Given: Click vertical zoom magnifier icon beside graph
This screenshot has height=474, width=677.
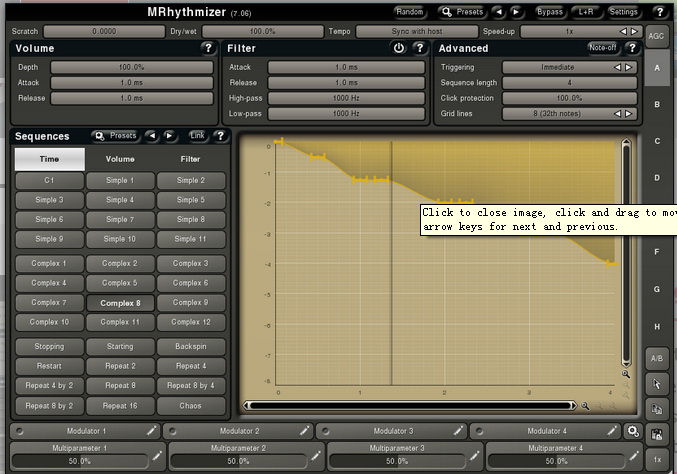Looking at the screenshot, I should point(626,374).
